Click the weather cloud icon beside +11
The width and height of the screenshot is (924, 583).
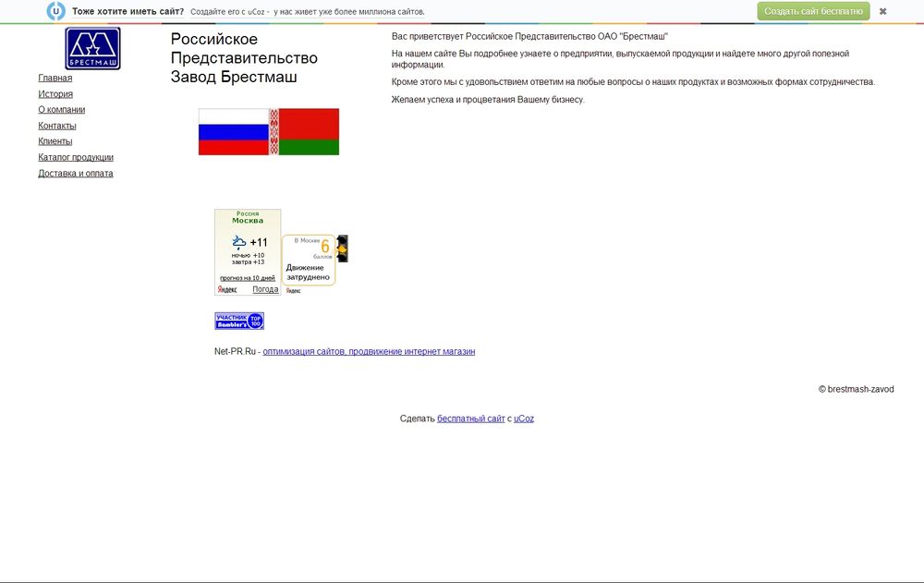(238, 242)
